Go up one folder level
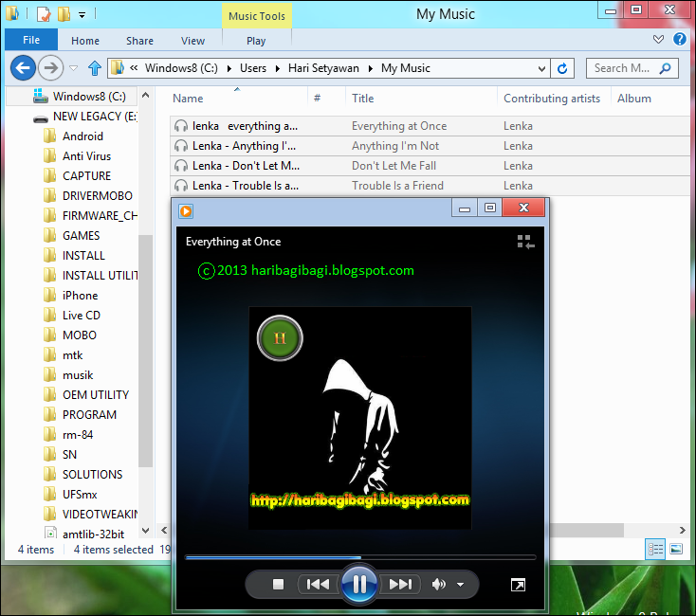The image size is (696, 616). click(x=95, y=68)
